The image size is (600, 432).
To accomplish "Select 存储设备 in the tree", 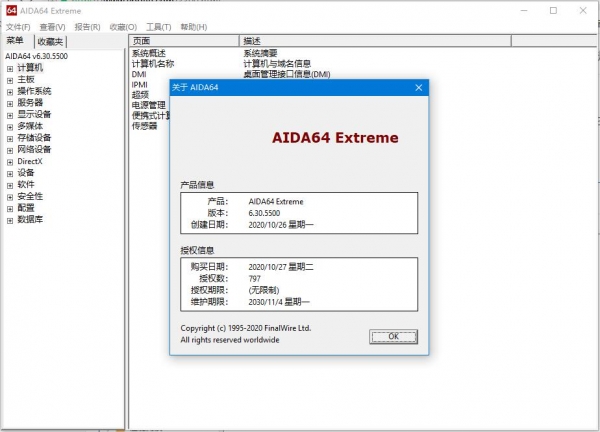I will pos(34,138).
